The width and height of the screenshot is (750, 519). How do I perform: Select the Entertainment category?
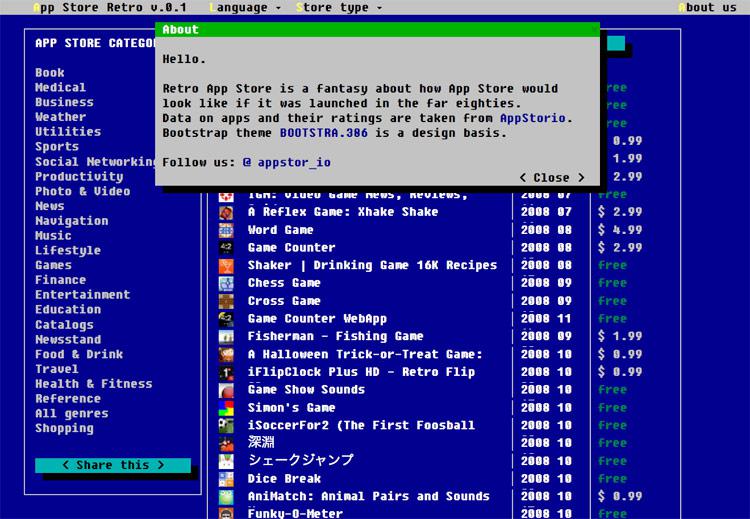82,295
